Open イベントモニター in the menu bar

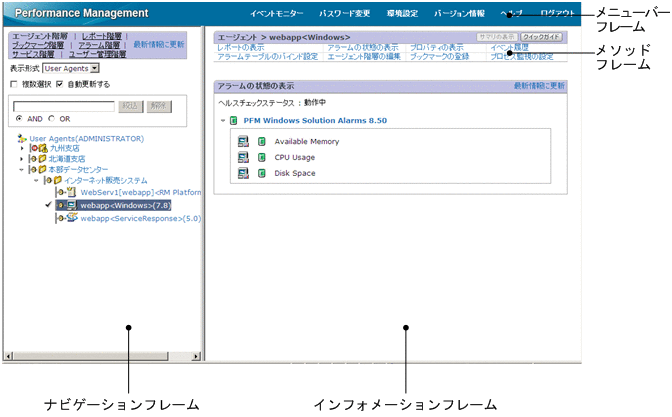coord(276,13)
